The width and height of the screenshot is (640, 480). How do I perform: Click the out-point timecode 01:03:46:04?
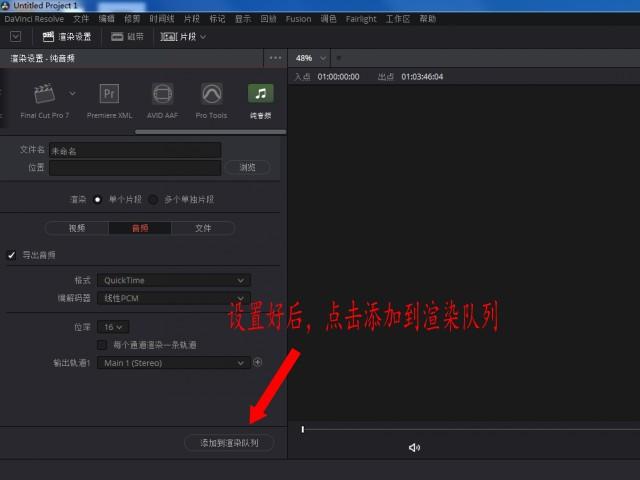tap(422, 77)
